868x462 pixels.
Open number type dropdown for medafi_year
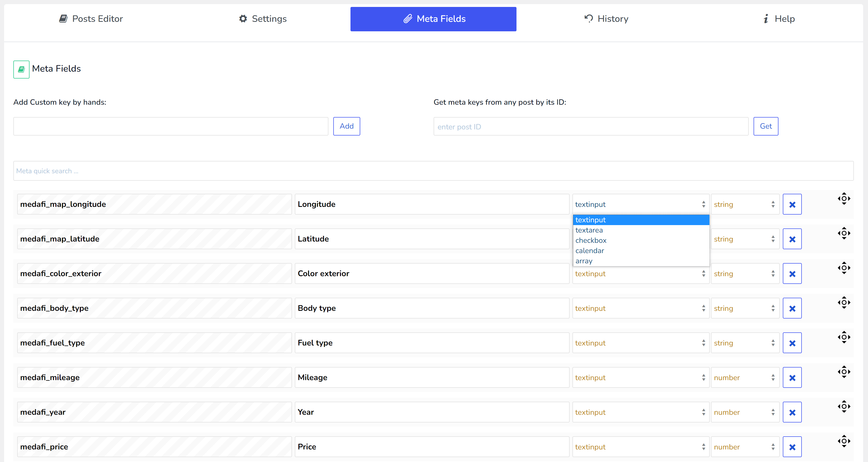click(x=745, y=412)
